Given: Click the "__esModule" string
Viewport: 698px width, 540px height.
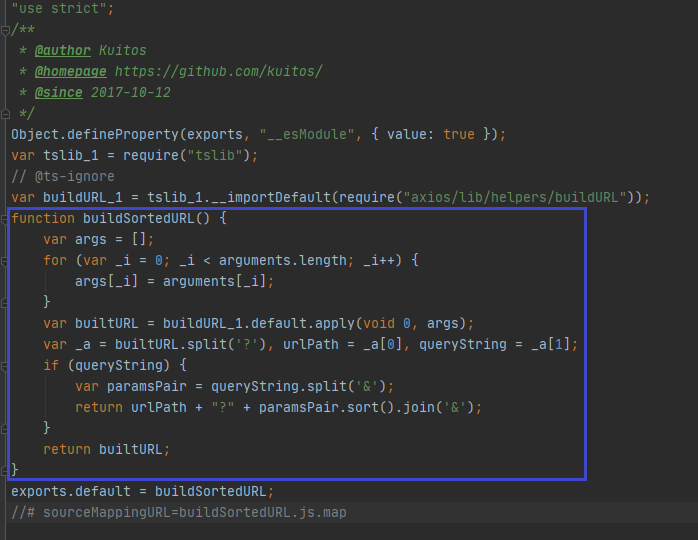Looking at the screenshot, I should (307, 134).
